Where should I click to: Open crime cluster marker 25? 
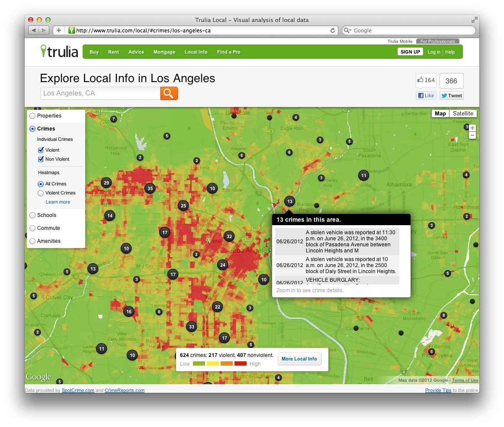point(183,206)
